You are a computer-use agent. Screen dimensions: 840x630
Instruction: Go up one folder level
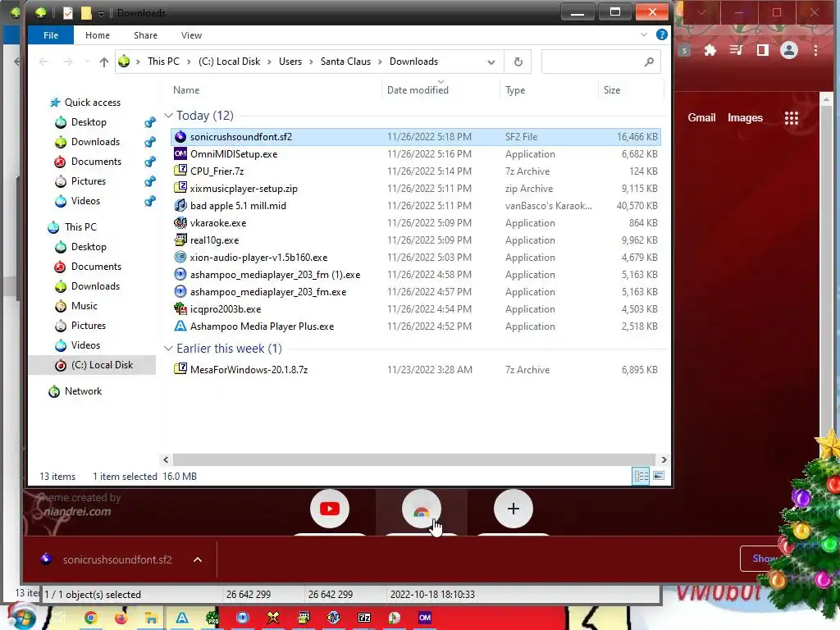point(104,62)
